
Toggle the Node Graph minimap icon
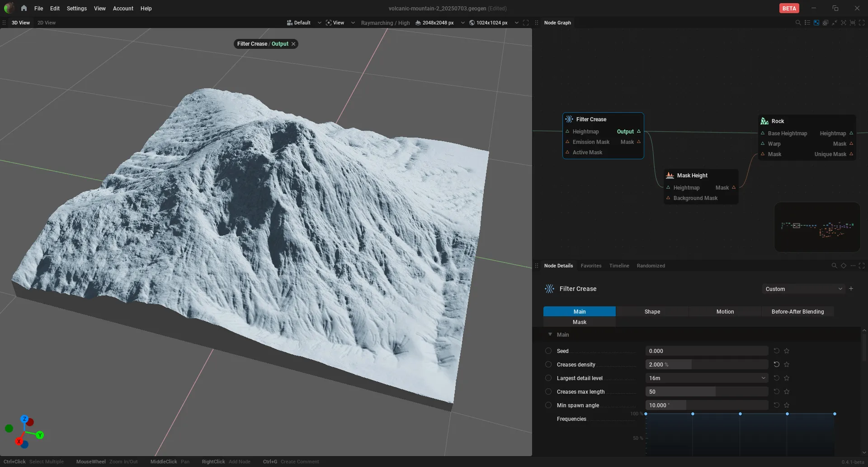[x=816, y=23]
